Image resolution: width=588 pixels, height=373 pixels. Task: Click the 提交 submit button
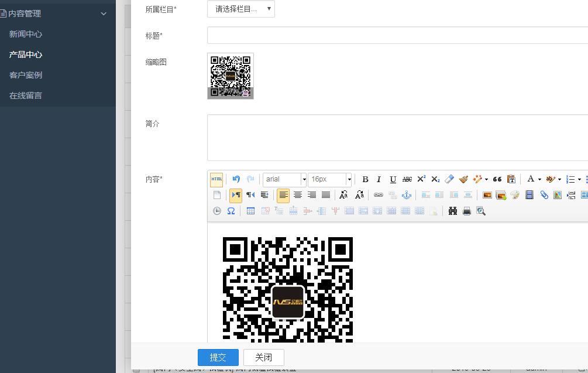pos(218,357)
